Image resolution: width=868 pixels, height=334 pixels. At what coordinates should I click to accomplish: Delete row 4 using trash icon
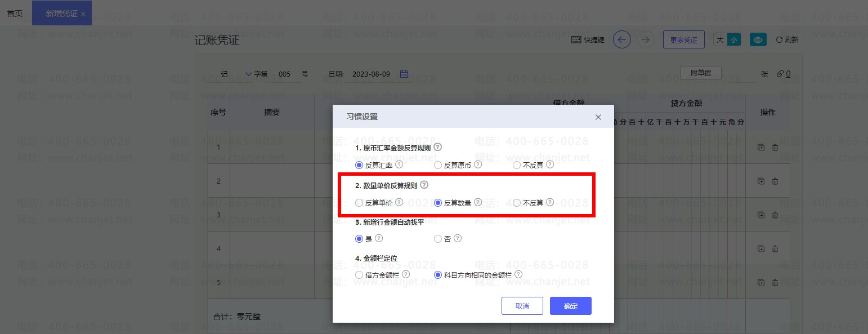(775, 248)
